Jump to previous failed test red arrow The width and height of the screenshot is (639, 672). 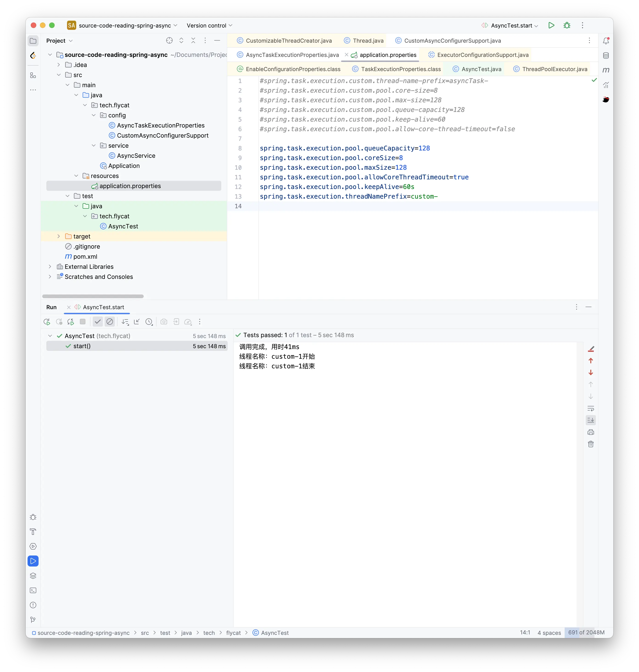[x=591, y=361]
